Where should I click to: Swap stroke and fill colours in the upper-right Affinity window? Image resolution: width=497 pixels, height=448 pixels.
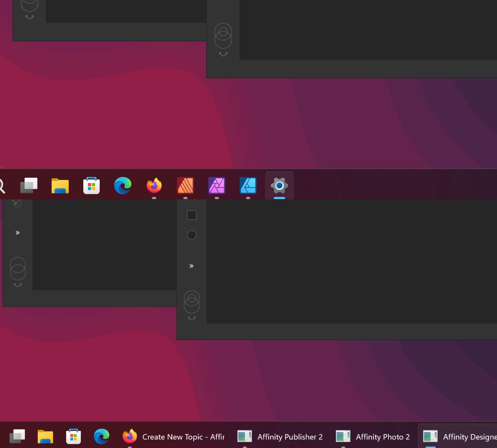(x=223, y=54)
